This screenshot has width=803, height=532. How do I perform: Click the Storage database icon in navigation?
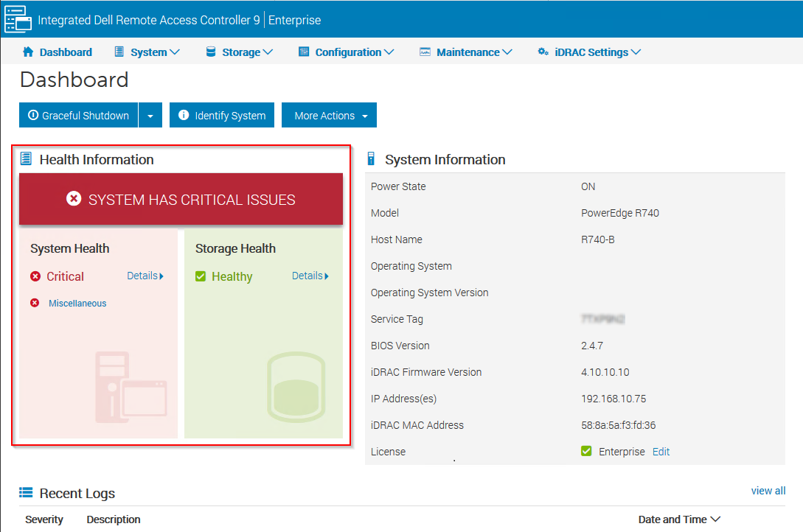click(x=211, y=52)
